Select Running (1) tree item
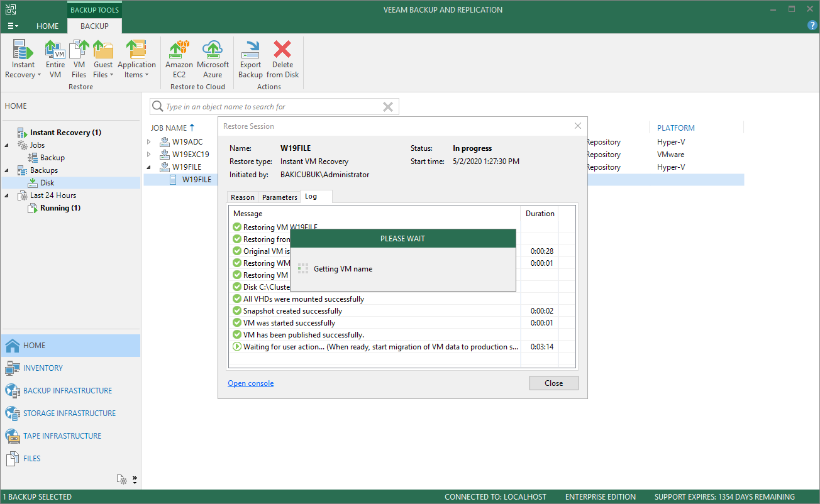Screen dimensions: 820x504 (60, 208)
